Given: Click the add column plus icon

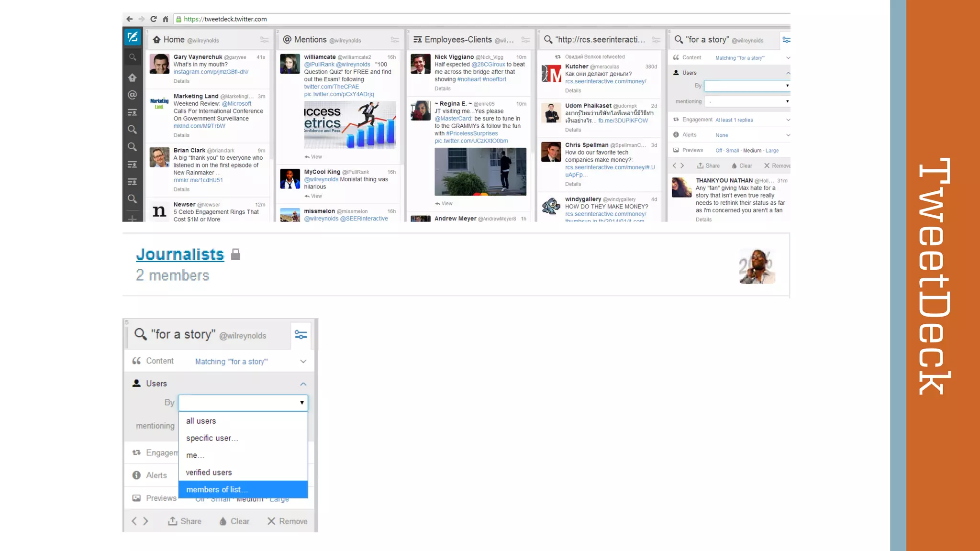Looking at the screenshot, I should pyautogui.click(x=133, y=219).
